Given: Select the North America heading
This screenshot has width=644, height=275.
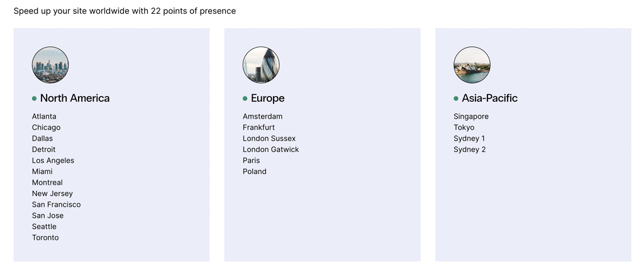Looking at the screenshot, I should pyautogui.click(x=75, y=99).
